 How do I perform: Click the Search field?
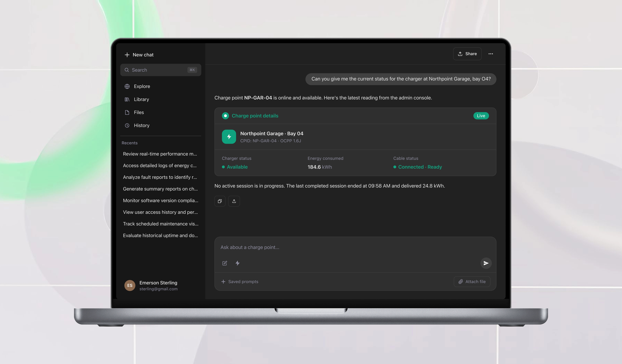pos(161,70)
